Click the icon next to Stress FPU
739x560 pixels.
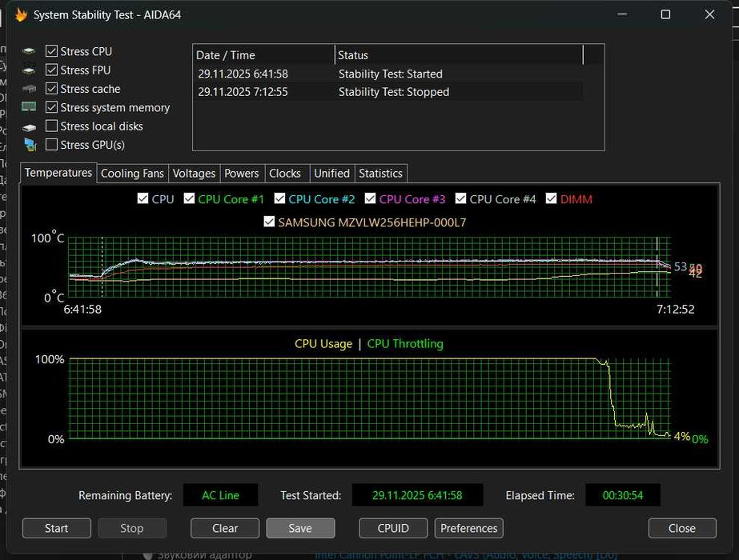30,70
